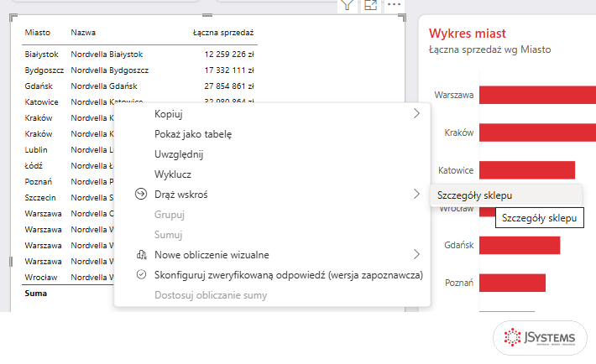Click the Drąż wskroś arrow-circle icon
This screenshot has height=364, width=596.
tap(141, 194)
